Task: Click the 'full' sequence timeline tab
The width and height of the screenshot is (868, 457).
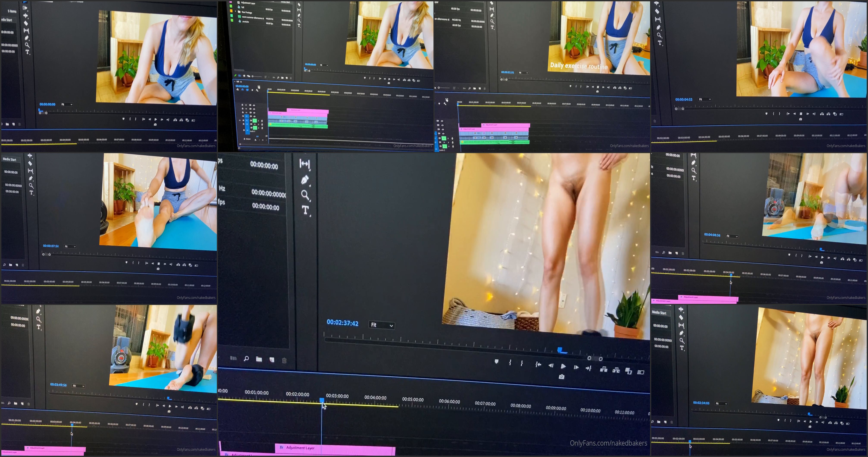Action: (238, 82)
